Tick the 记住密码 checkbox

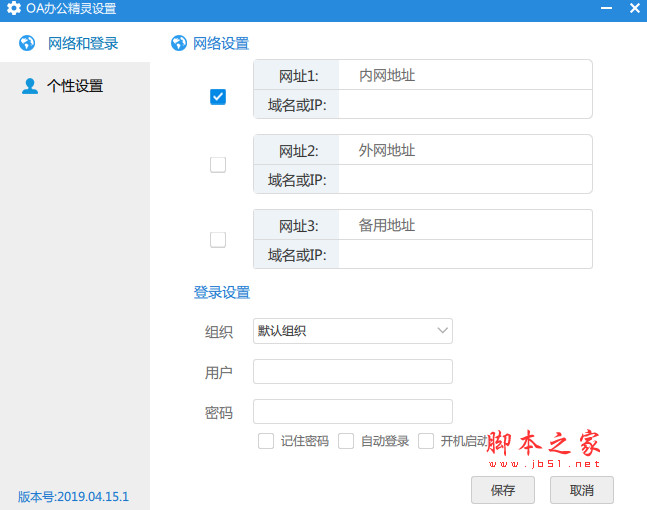266,441
